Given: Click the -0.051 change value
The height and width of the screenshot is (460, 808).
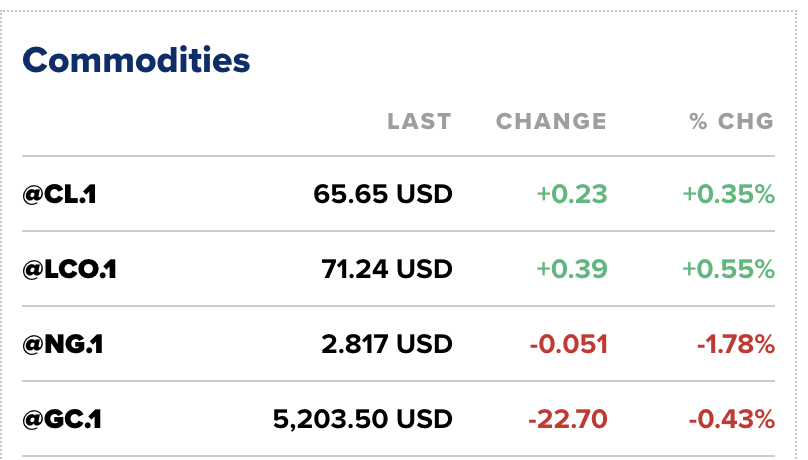Looking at the screenshot, I should point(567,345).
